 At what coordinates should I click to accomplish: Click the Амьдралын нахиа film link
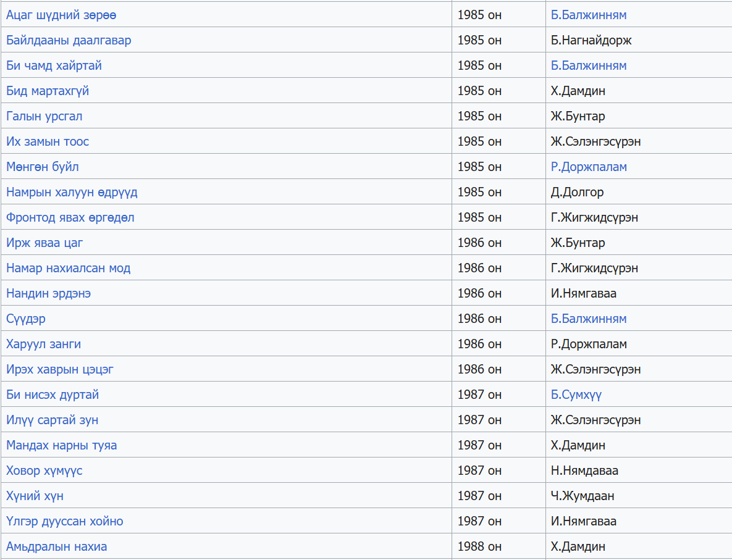[56, 546]
